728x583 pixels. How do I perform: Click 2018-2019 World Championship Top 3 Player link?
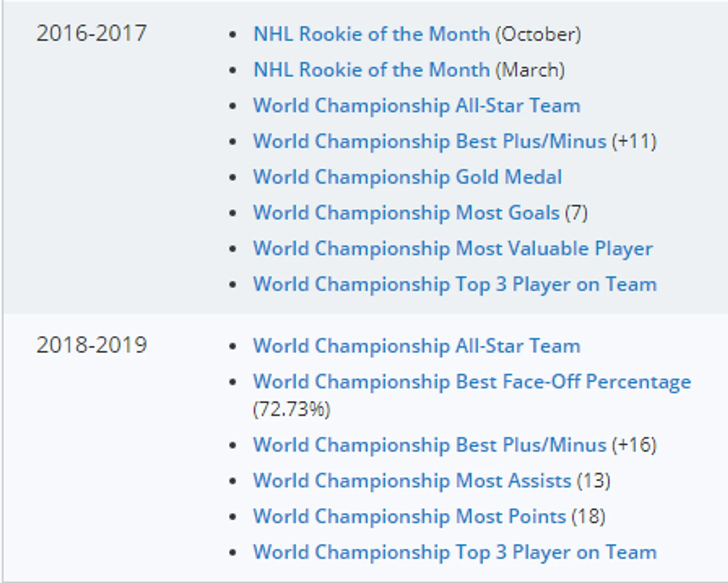(455, 553)
